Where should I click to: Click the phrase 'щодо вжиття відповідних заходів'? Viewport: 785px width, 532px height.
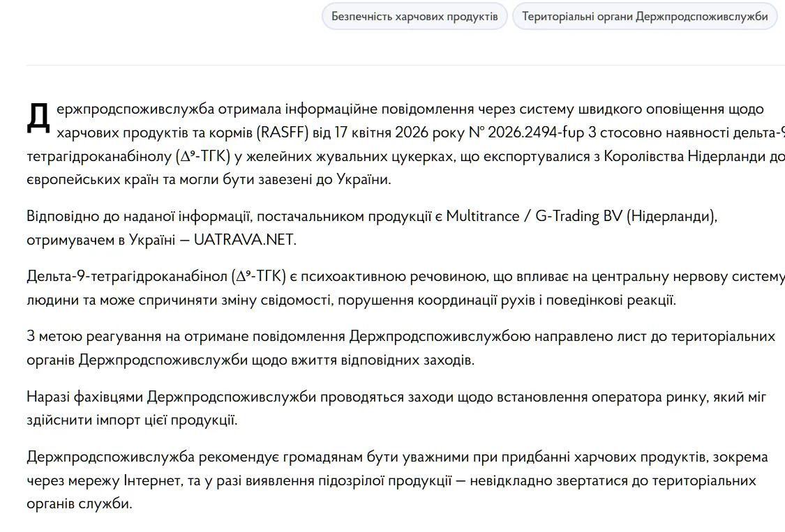point(362,360)
